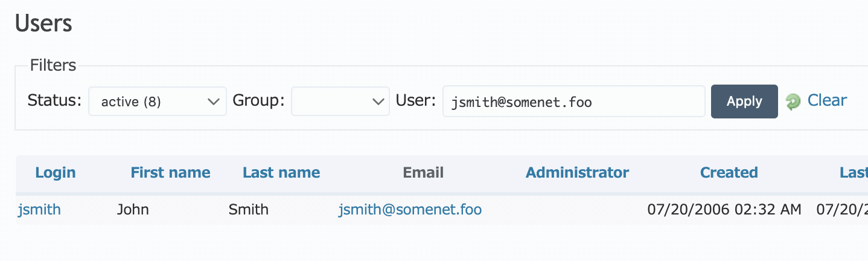Click the partially visible Last column header
This screenshot has height=261, width=868.
pyautogui.click(x=854, y=173)
